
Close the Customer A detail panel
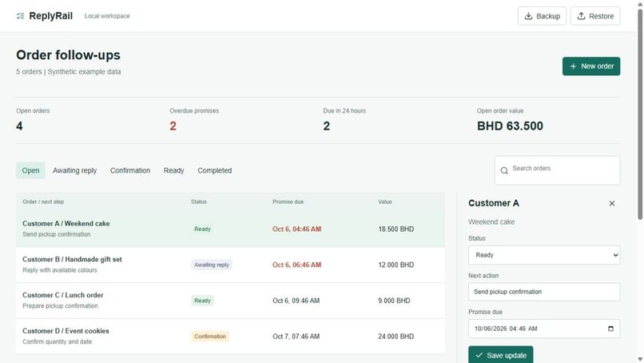(612, 204)
